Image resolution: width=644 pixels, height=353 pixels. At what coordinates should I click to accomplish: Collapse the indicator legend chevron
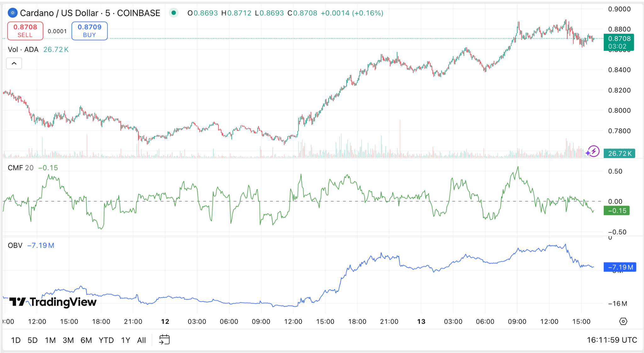tap(14, 63)
